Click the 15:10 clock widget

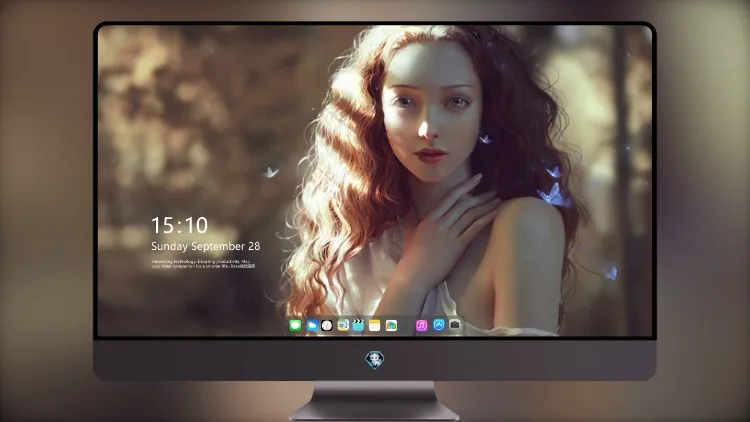coord(179,225)
